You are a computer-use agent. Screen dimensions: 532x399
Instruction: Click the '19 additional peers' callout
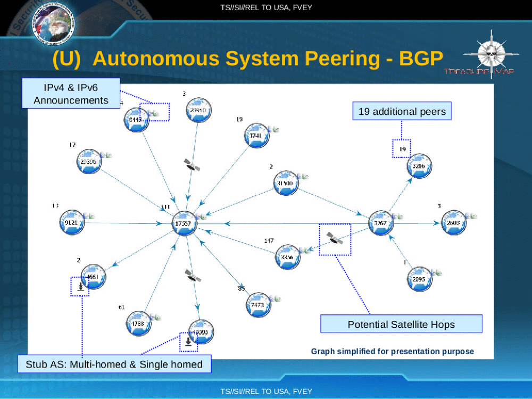click(402, 111)
